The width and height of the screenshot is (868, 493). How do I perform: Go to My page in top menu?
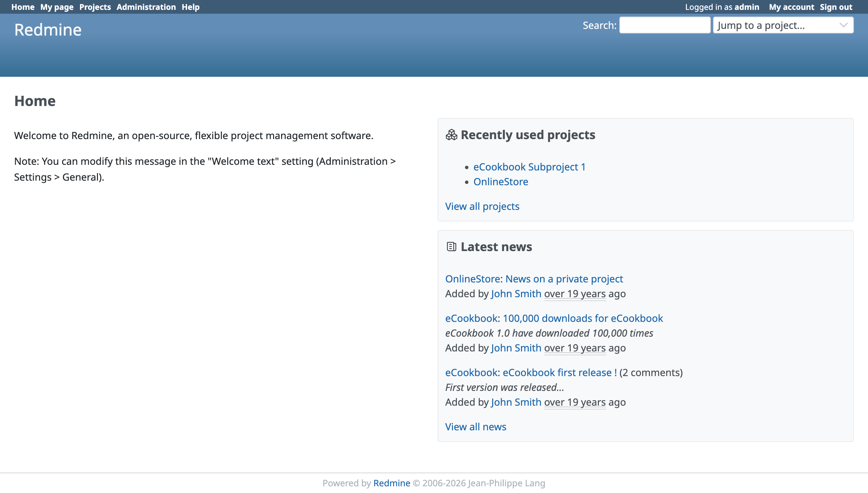coord(57,7)
